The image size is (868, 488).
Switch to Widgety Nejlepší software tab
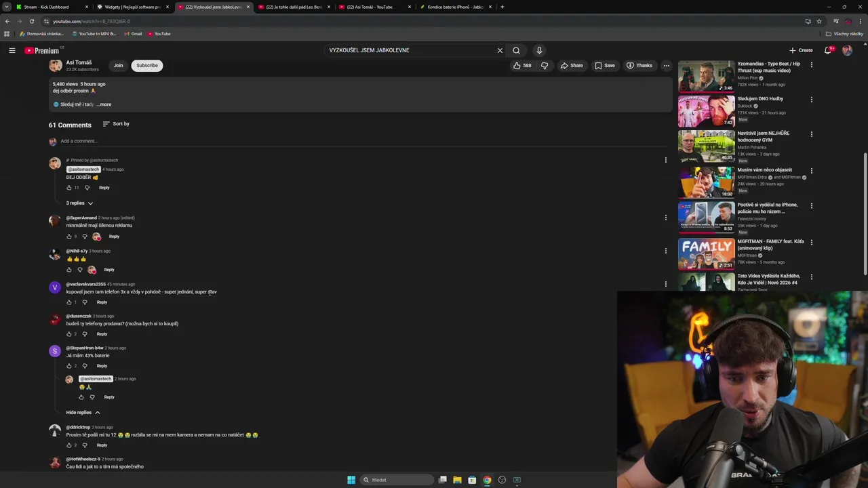(132, 7)
